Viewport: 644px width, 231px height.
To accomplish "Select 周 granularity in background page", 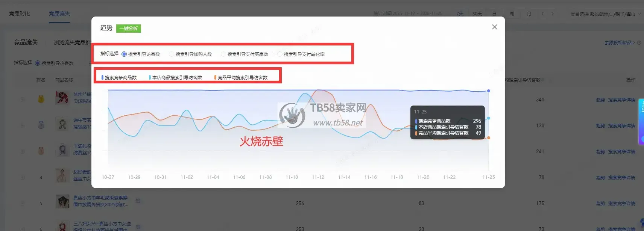I will [x=512, y=14].
